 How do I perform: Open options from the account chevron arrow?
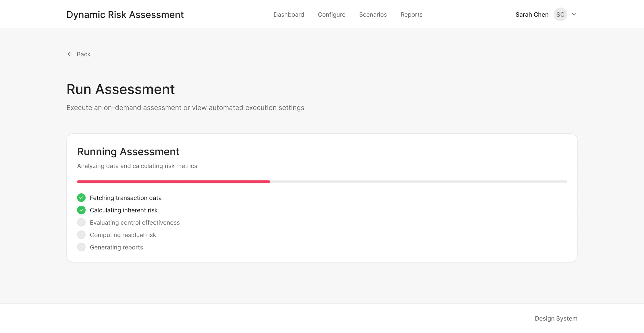pos(574,14)
